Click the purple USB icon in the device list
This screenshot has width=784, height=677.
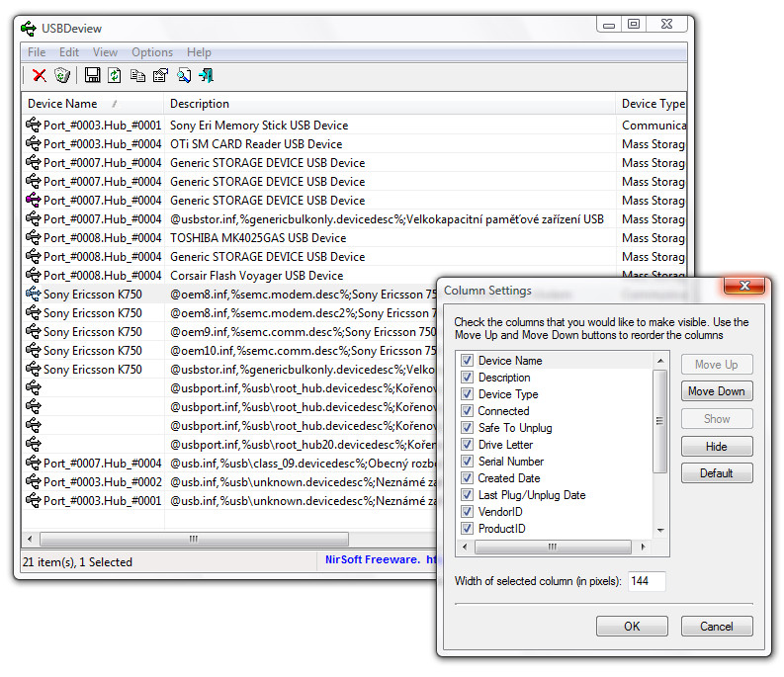tap(33, 200)
